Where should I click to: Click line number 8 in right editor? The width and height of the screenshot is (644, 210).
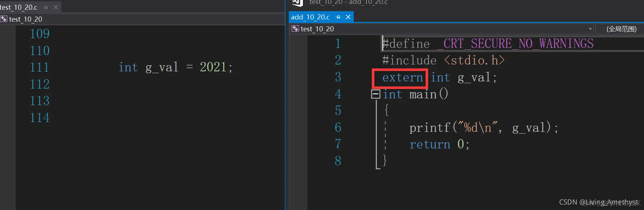[x=338, y=161]
